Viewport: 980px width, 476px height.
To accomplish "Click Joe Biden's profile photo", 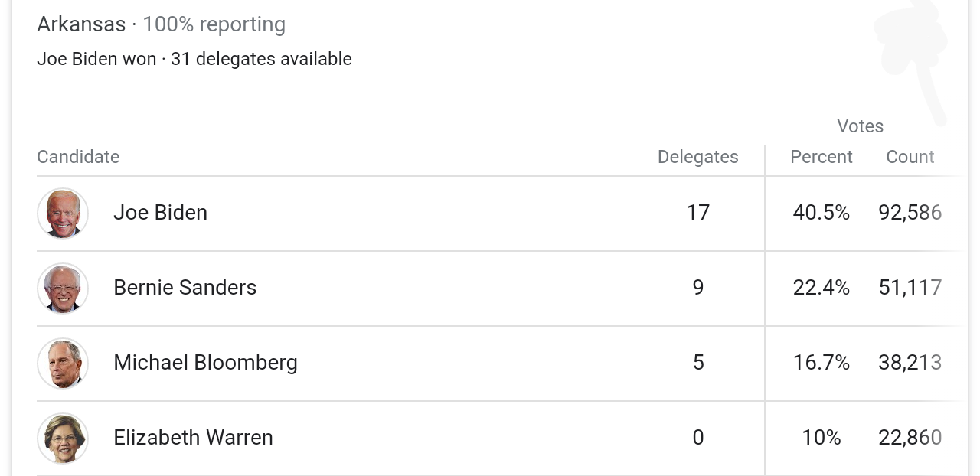I will (63, 214).
